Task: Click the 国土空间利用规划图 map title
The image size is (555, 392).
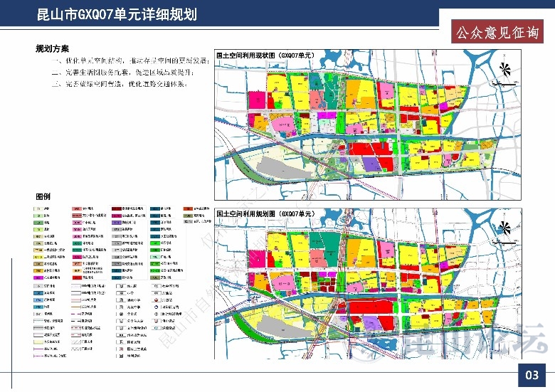Action: coord(265,213)
